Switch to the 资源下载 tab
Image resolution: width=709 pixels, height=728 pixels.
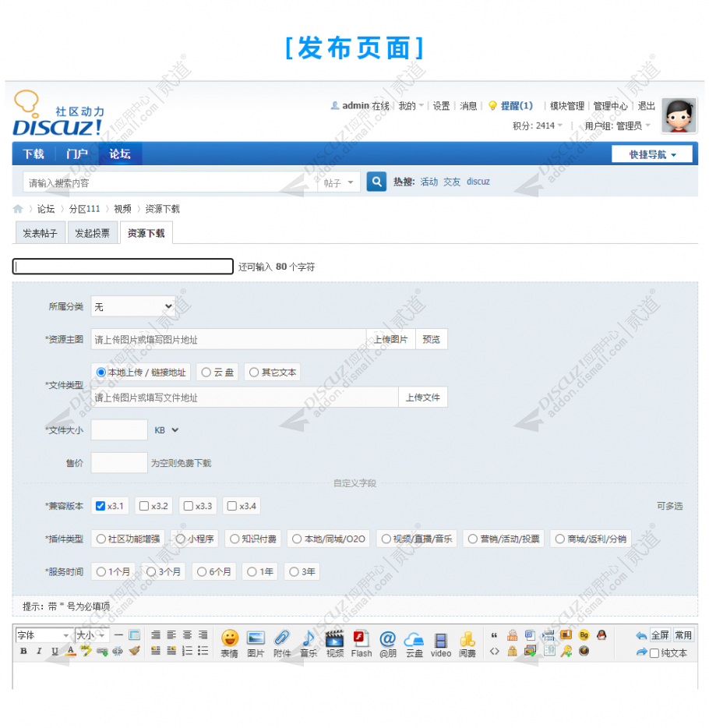point(146,233)
